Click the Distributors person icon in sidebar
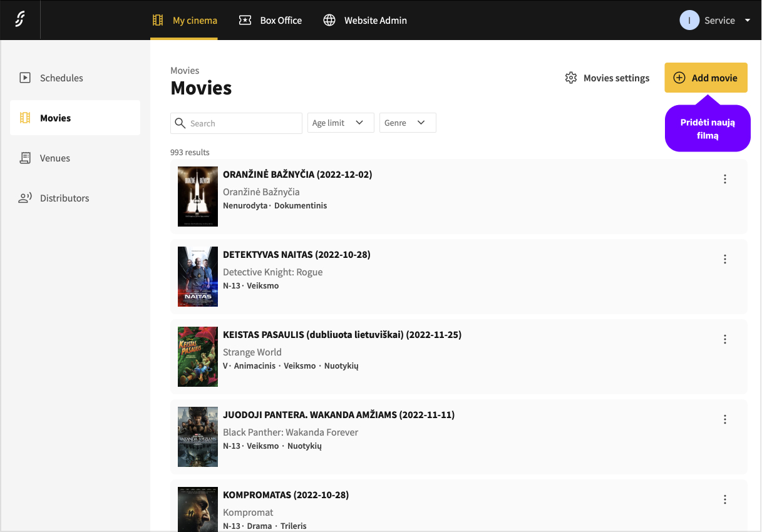 coord(25,198)
